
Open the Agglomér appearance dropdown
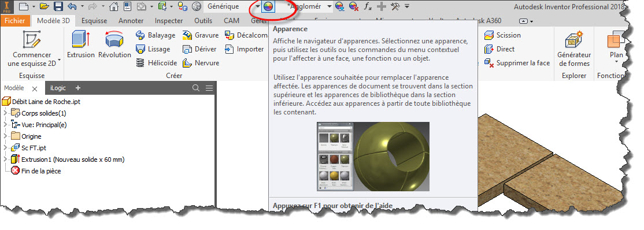[x=330, y=6]
